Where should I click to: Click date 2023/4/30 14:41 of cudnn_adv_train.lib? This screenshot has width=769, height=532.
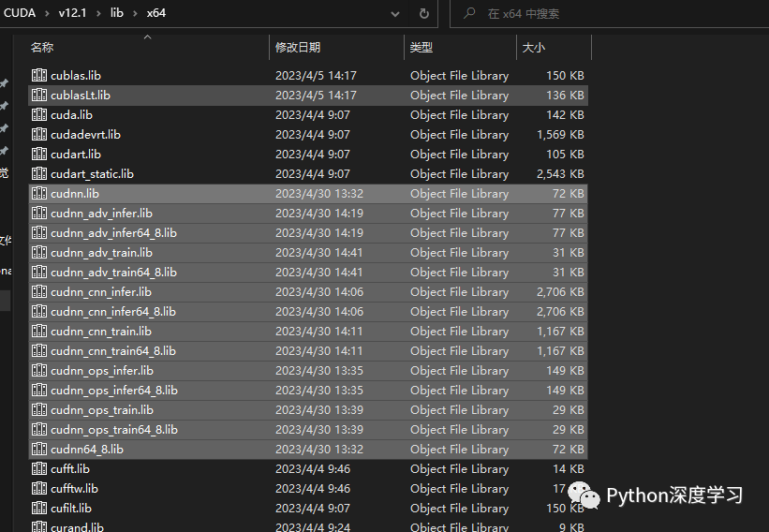tap(319, 253)
